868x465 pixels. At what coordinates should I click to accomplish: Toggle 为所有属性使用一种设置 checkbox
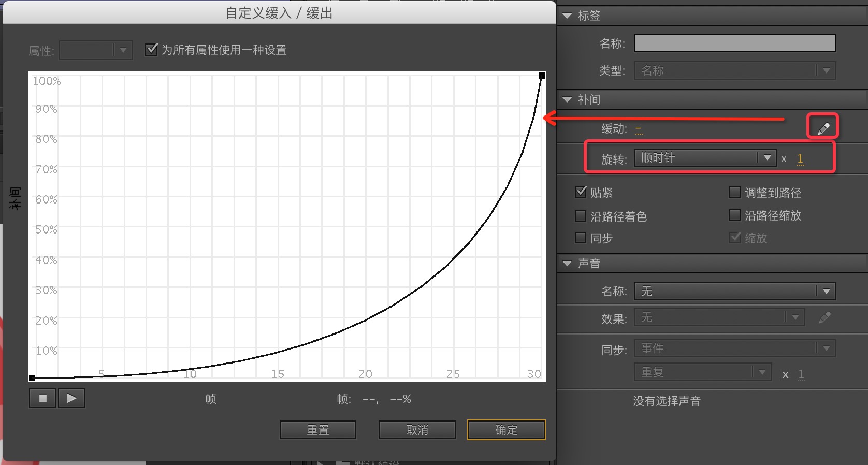coord(151,50)
